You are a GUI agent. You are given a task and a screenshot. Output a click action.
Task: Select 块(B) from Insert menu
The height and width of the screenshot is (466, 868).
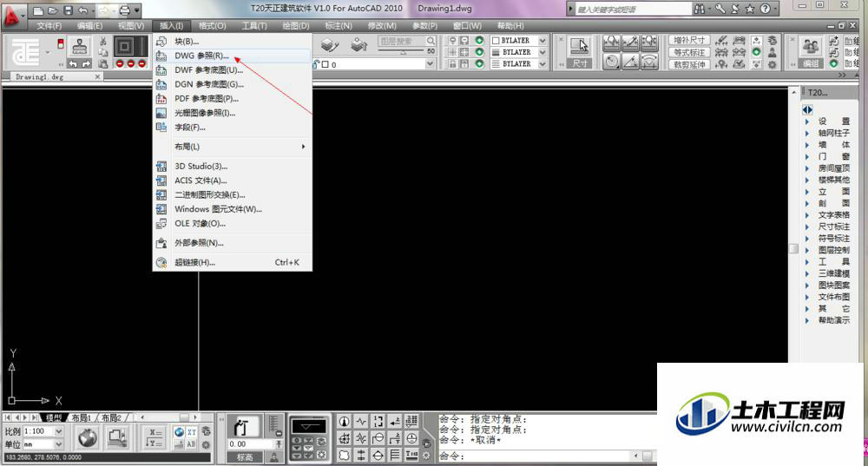233,42
